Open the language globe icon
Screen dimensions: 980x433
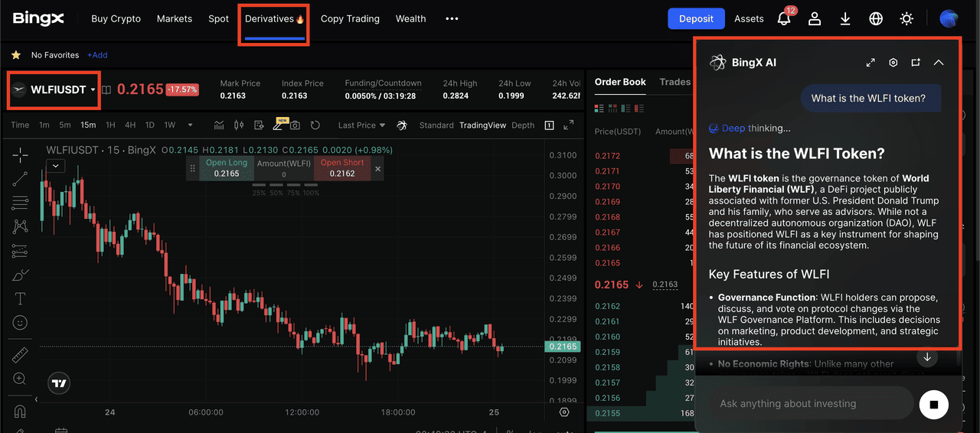[876, 18]
